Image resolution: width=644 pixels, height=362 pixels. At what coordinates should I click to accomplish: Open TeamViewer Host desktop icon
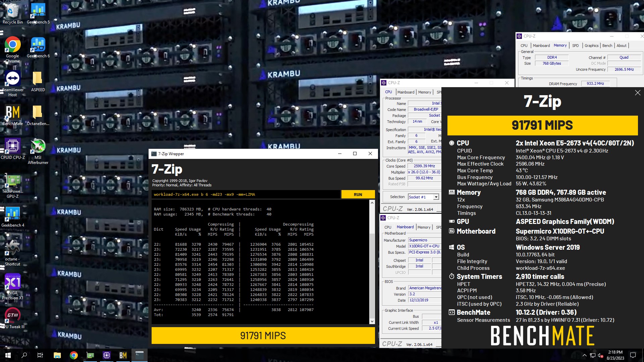click(x=13, y=84)
